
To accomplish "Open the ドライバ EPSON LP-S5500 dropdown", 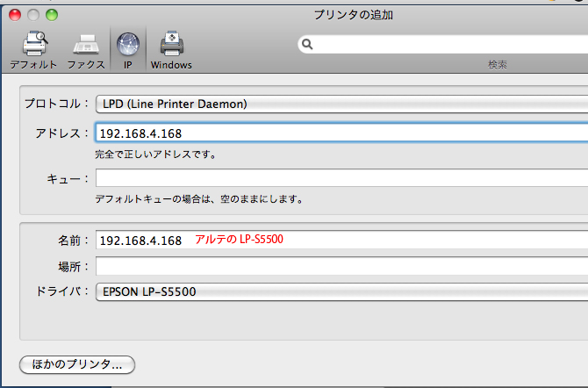I will tap(341, 292).
